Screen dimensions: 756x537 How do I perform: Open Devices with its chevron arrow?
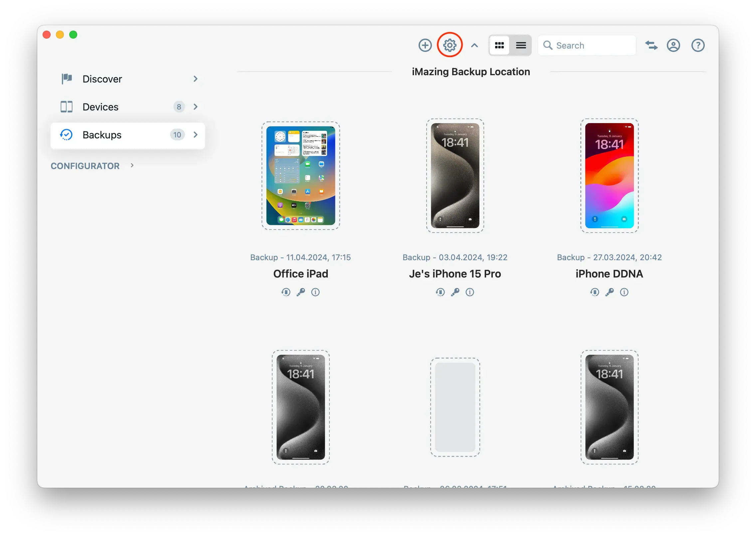(x=195, y=107)
